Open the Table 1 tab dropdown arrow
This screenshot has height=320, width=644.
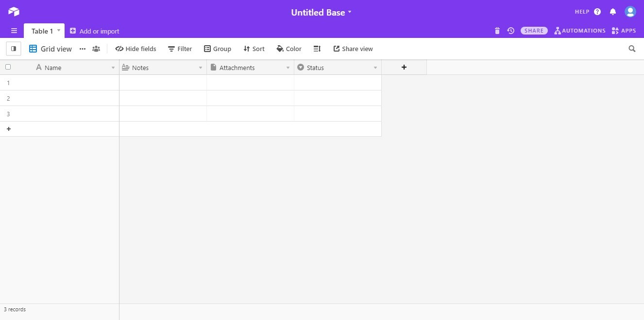(x=59, y=30)
